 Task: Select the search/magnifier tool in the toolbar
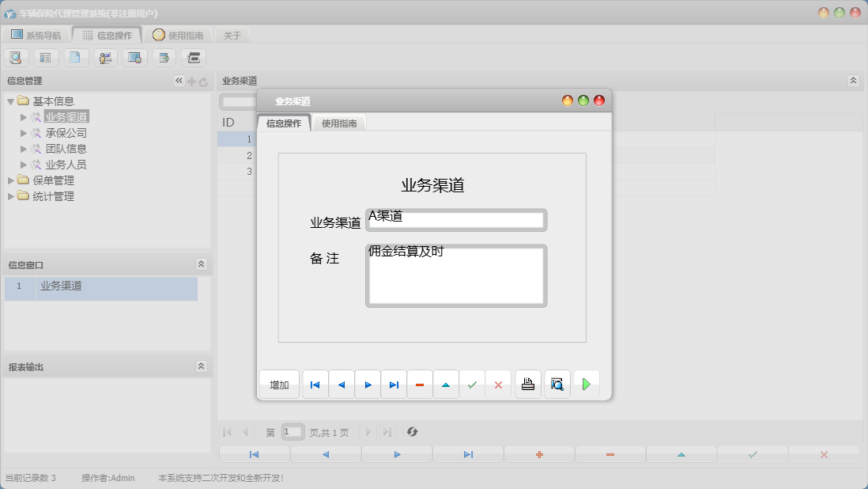tap(16, 57)
